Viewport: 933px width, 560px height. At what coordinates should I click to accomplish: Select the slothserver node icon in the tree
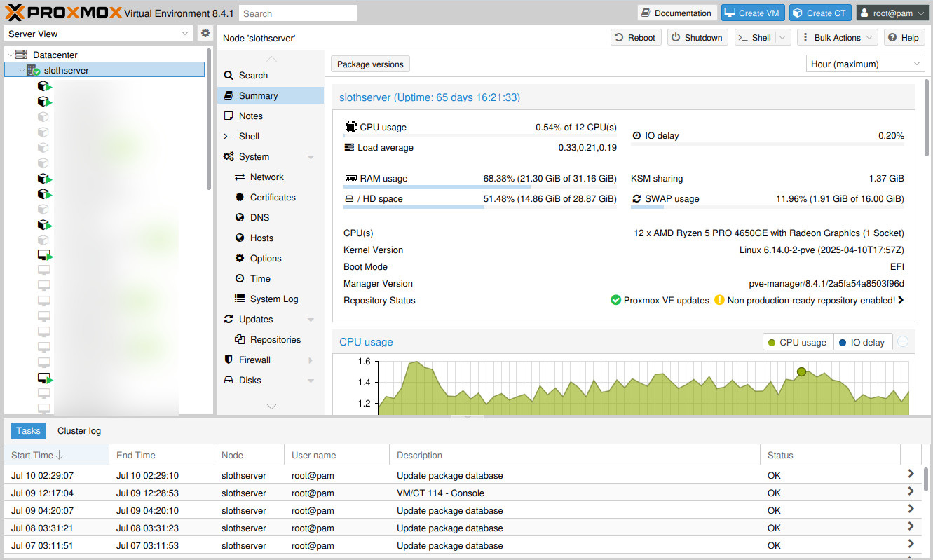click(x=33, y=70)
